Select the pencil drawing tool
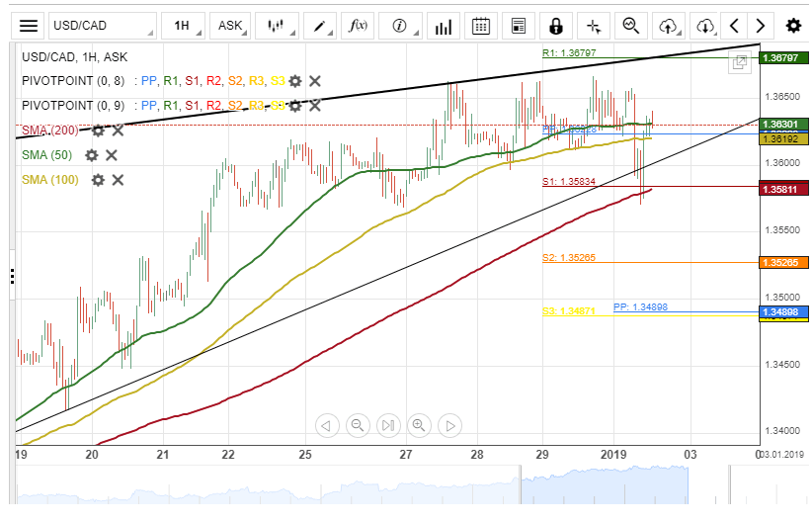 click(x=321, y=26)
